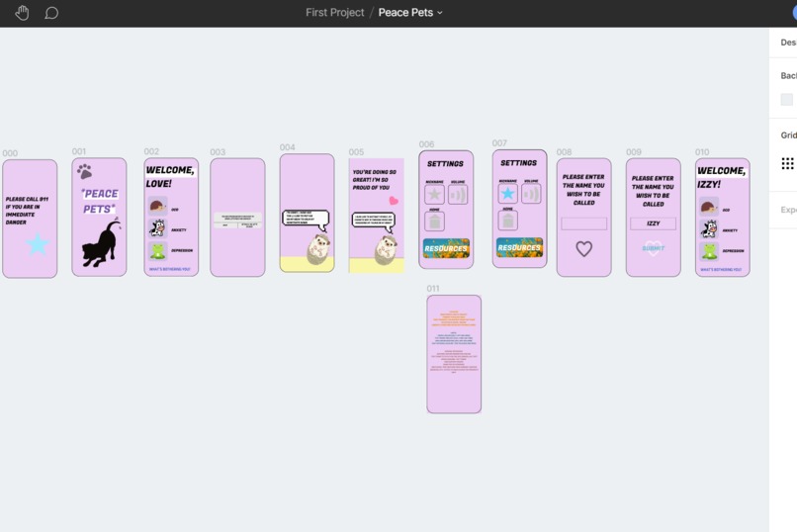Click the frame label 004
Viewport: 797px width, 532px height.
[x=287, y=147]
